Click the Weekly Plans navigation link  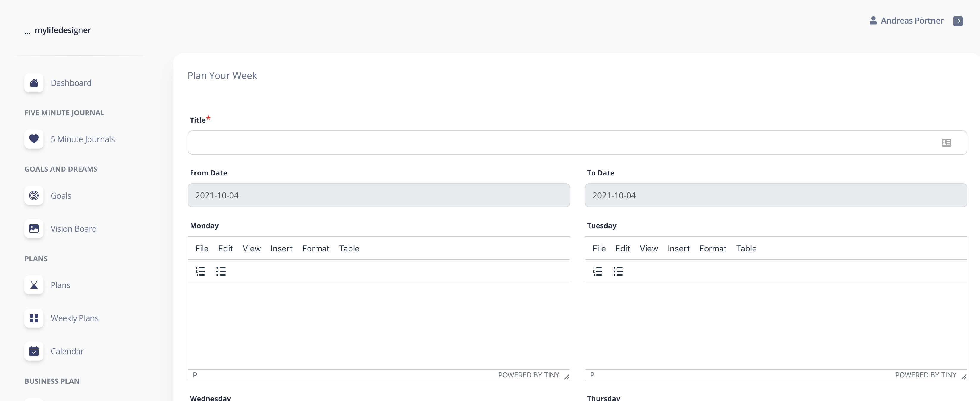click(74, 318)
